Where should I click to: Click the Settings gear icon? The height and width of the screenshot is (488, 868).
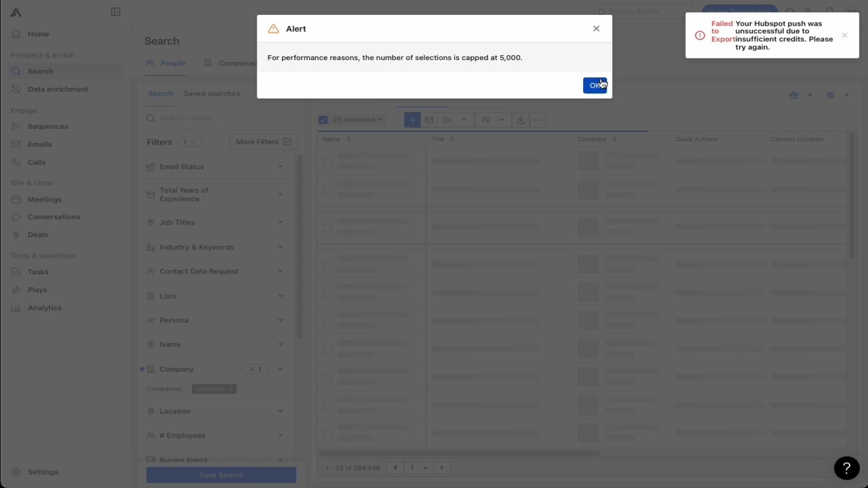tap(16, 472)
